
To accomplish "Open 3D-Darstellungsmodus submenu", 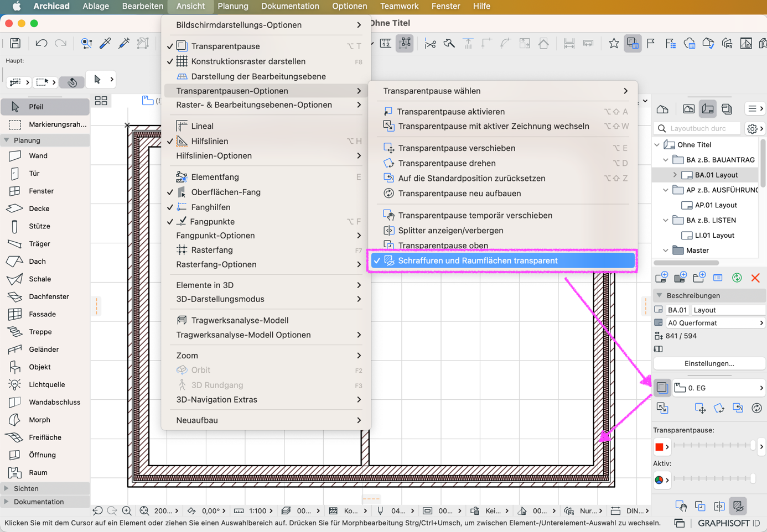I will pos(266,299).
